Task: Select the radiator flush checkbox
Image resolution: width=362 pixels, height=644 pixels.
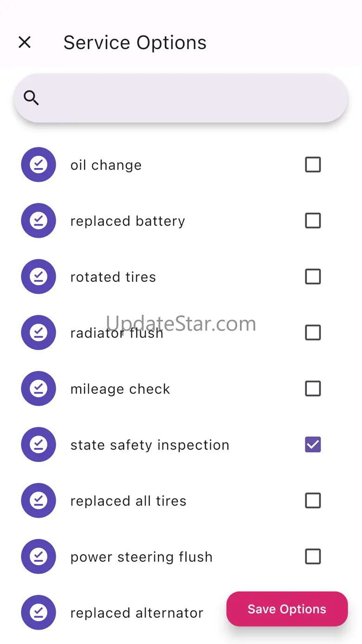Action: pyautogui.click(x=313, y=332)
